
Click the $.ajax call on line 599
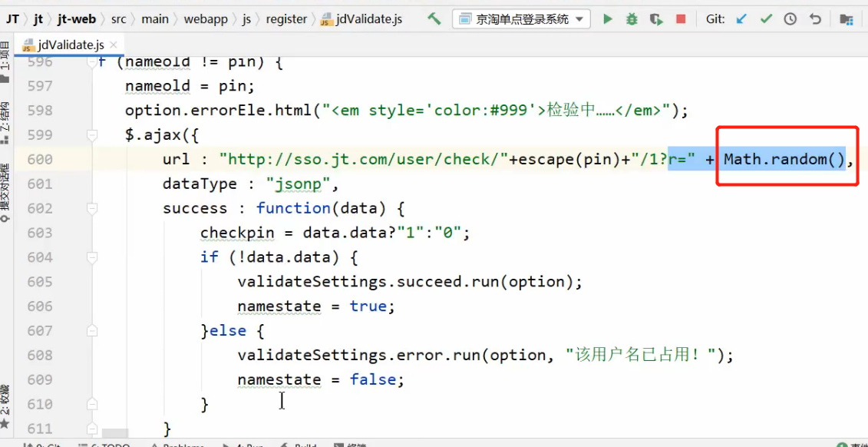point(153,134)
